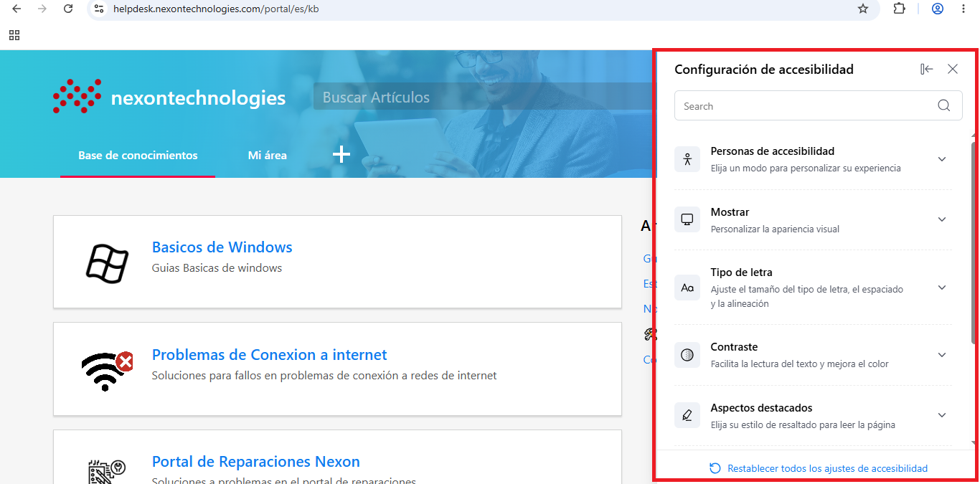The width and height of the screenshot is (980, 484).
Task: Switch to the Base de conocimientos tab
Action: 138,156
